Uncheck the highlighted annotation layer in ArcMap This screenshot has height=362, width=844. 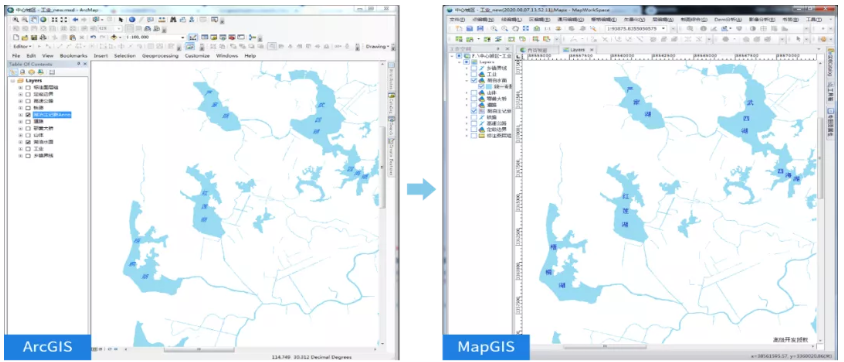click(x=27, y=115)
